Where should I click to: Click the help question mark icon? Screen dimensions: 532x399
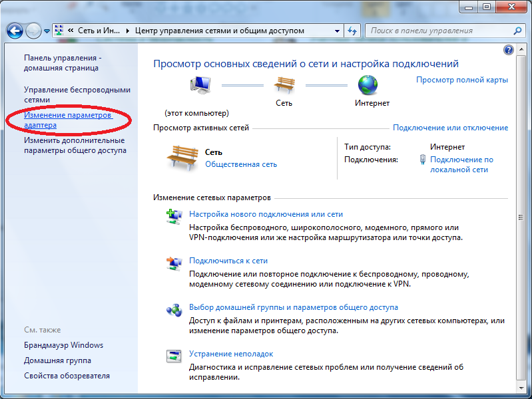509,50
